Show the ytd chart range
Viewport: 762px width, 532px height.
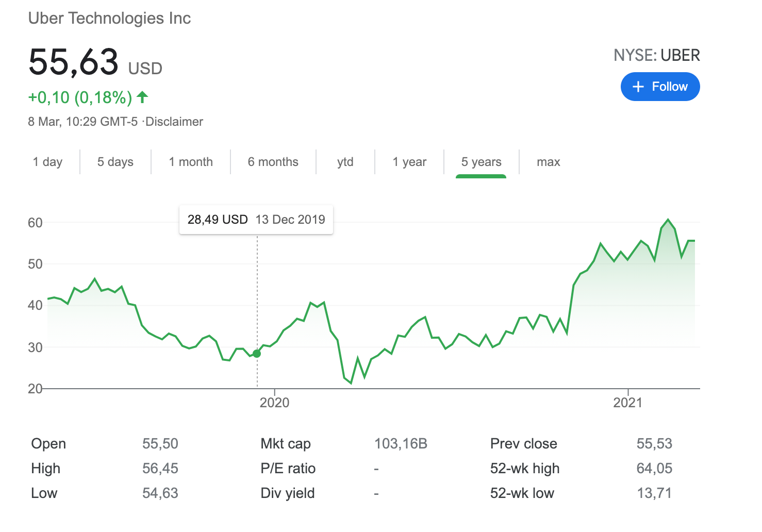pyautogui.click(x=345, y=162)
